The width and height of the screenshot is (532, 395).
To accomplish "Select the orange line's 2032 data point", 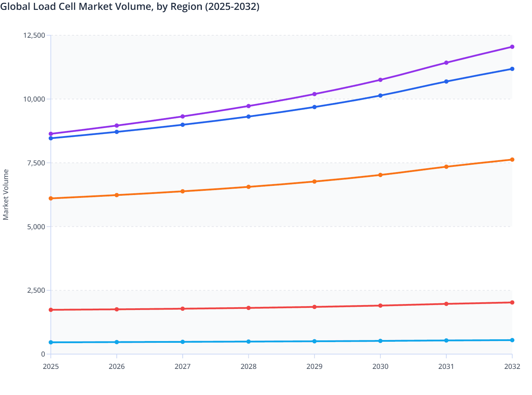I will coord(512,160).
